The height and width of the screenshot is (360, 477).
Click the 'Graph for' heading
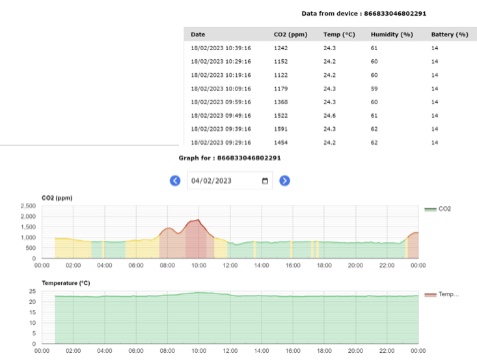[x=230, y=158]
